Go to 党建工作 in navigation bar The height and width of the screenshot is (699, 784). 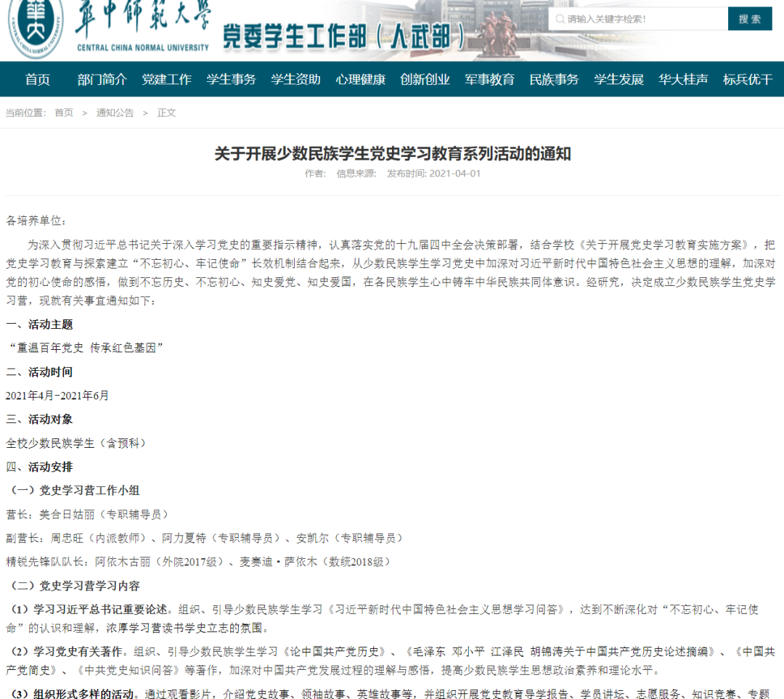tap(166, 80)
